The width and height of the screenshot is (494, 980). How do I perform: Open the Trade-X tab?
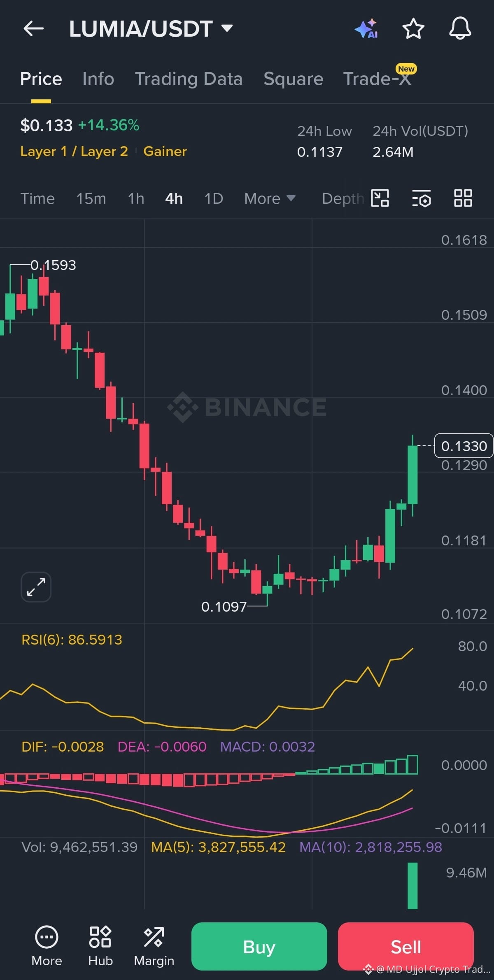pos(377,79)
